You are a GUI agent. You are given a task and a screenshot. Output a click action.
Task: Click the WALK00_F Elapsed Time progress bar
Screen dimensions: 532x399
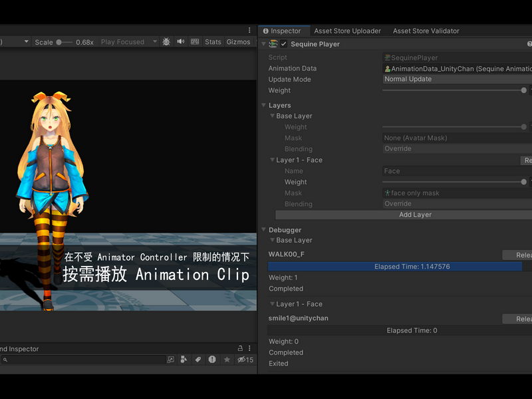point(400,267)
